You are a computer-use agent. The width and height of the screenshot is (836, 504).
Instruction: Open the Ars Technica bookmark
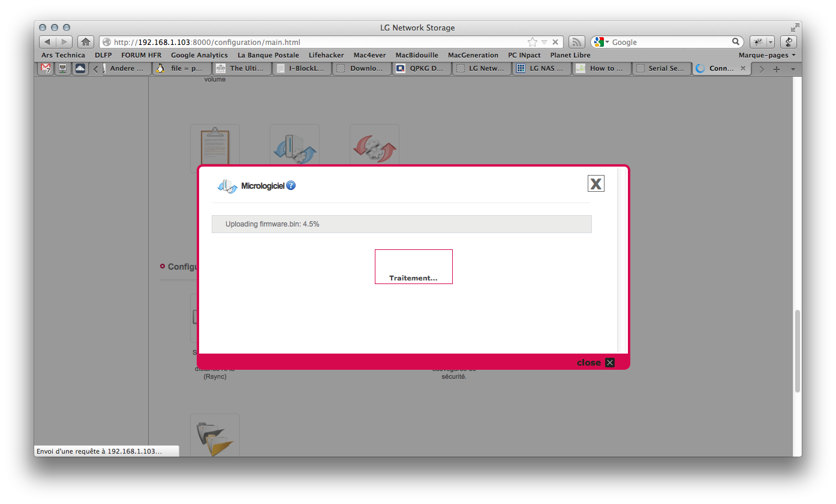pos(63,55)
